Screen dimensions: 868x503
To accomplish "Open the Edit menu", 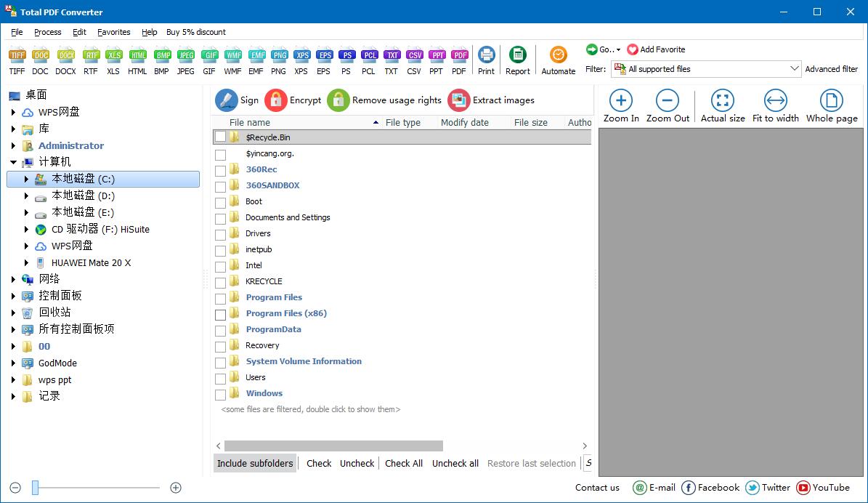I will (79, 32).
